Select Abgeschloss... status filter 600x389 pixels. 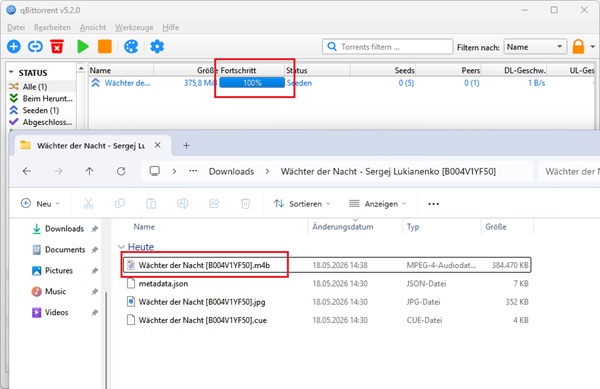[x=41, y=122]
